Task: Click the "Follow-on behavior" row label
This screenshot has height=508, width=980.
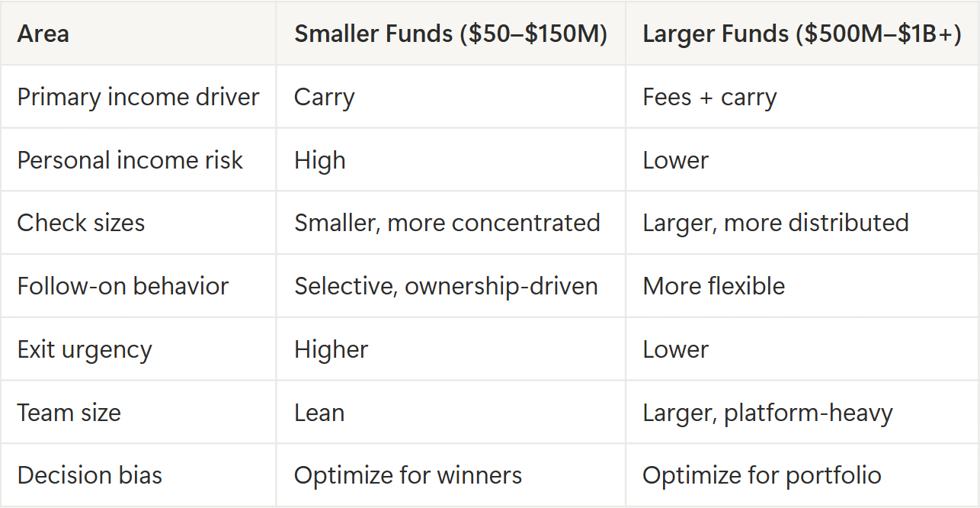Action: [123, 286]
